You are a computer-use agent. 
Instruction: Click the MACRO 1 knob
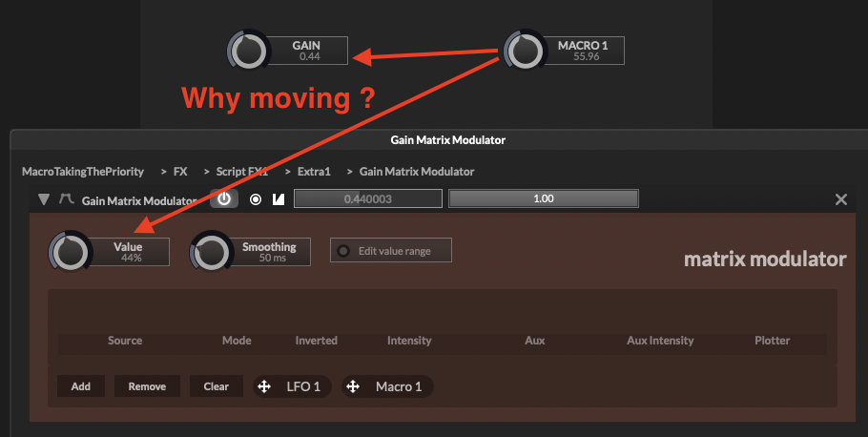(524, 51)
